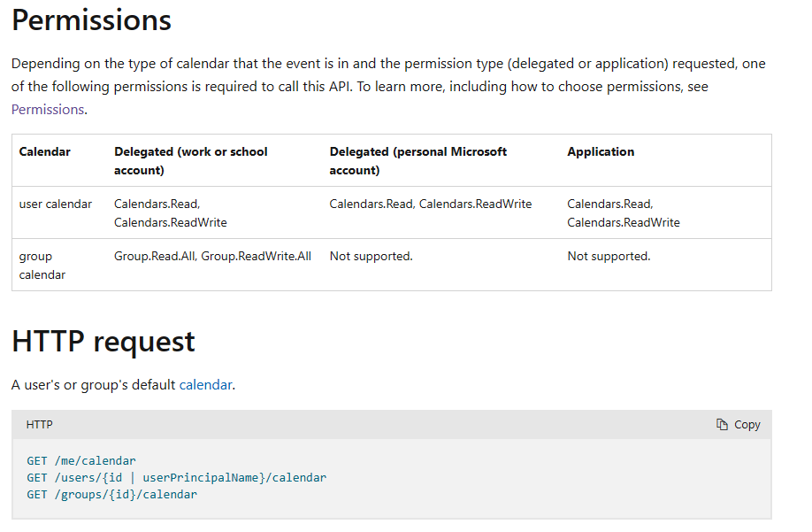The height and width of the screenshot is (532, 812).
Task: Click the HTTP request heading
Action: [x=103, y=342]
